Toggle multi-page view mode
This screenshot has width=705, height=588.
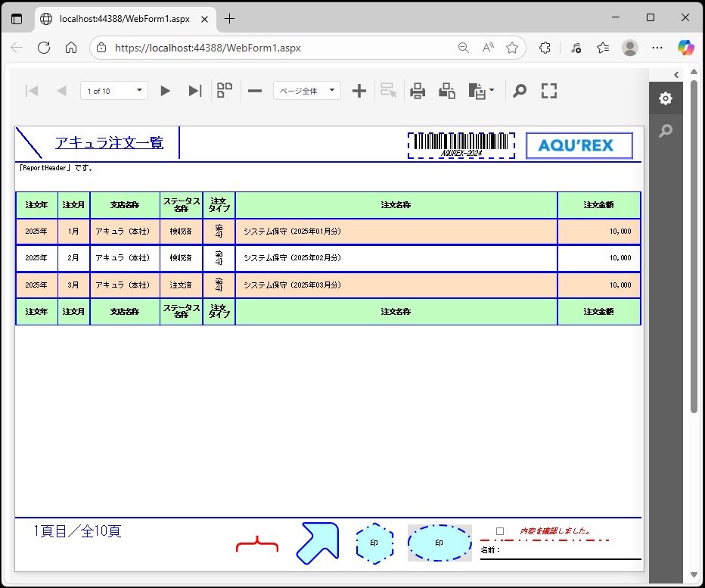coord(225,91)
